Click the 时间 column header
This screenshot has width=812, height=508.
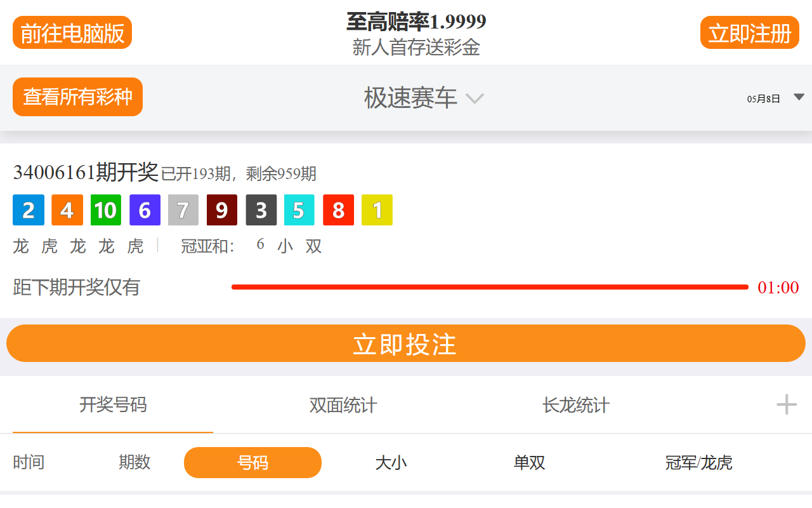click(29, 462)
